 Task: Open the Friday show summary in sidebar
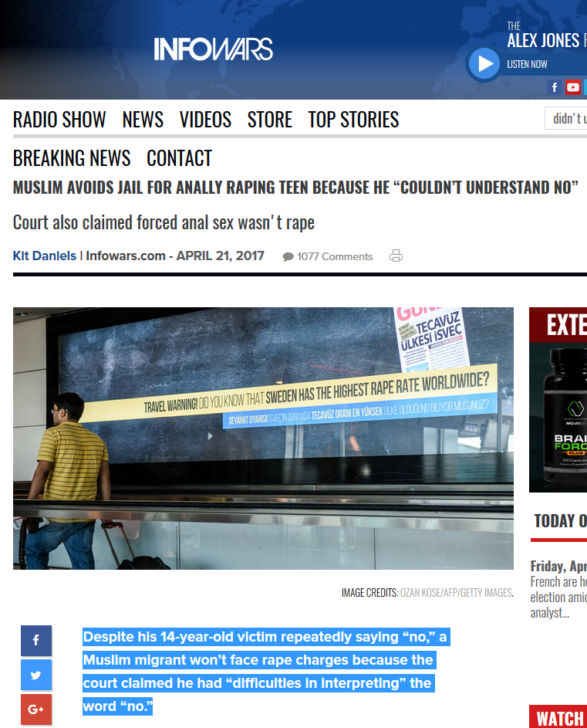(558, 590)
